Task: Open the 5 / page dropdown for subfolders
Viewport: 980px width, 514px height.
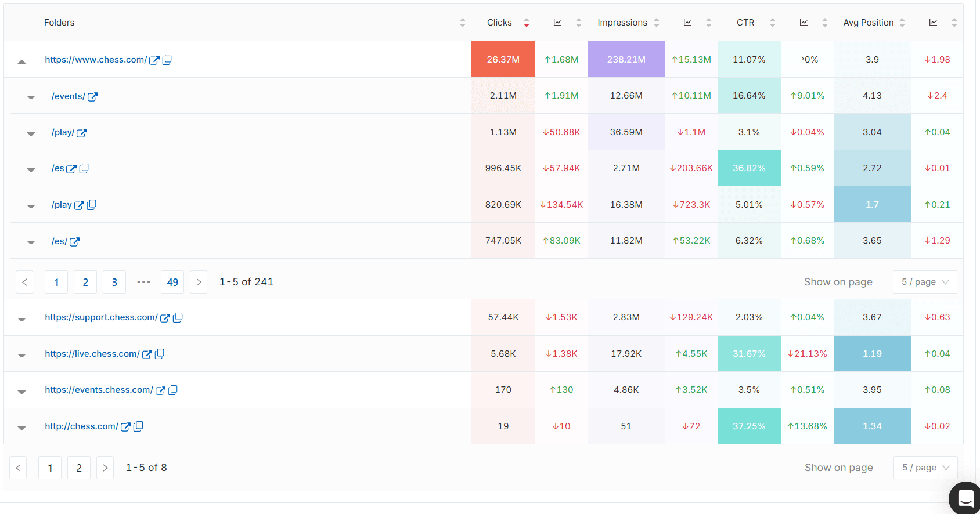Action: pos(925,282)
